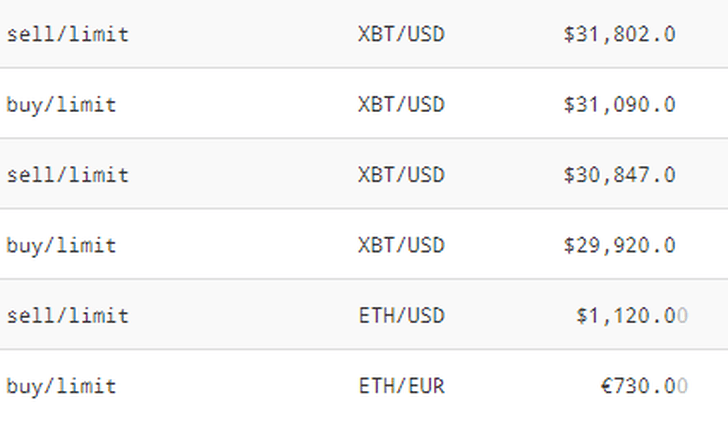The width and height of the screenshot is (728, 424).
Task: Select XBT/USD pair in the $31,802.0 row
Action: (x=402, y=34)
